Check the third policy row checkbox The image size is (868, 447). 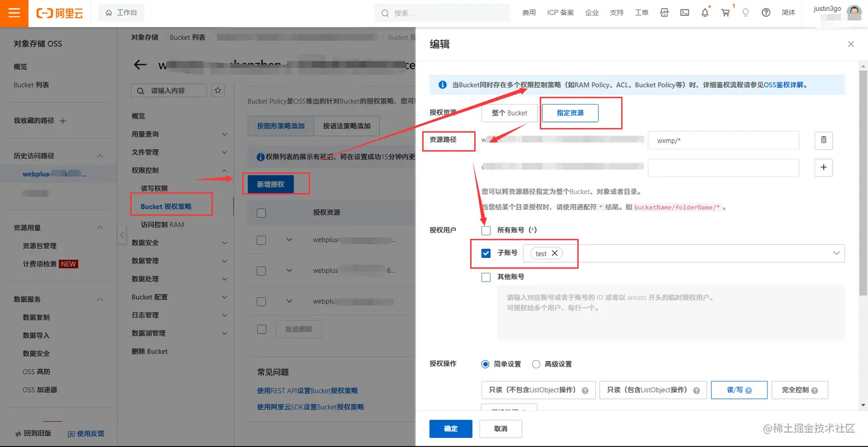coord(261,301)
